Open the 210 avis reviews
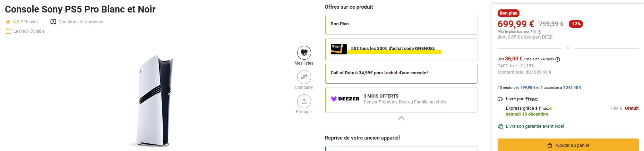This screenshot has width=644, height=151. pos(29,22)
